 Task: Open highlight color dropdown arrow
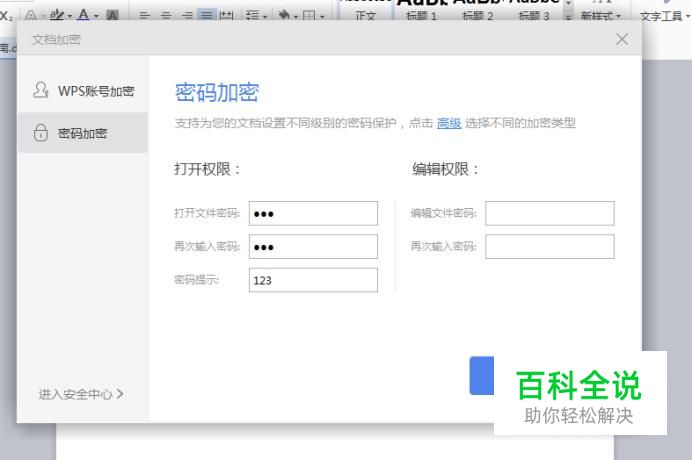[x=70, y=17]
